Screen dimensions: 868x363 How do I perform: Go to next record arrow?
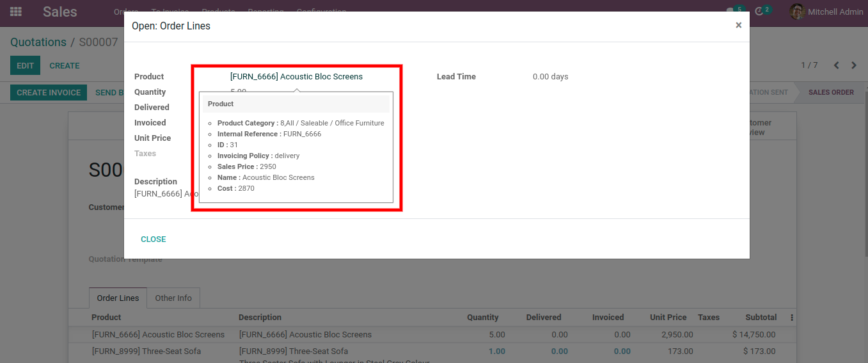pyautogui.click(x=854, y=65)
